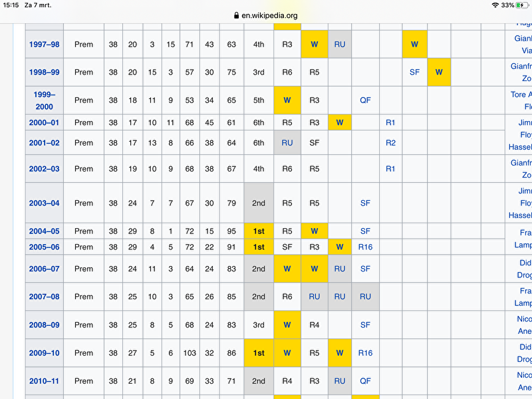Open the 2010–11 season link

(x=44, y=381)
